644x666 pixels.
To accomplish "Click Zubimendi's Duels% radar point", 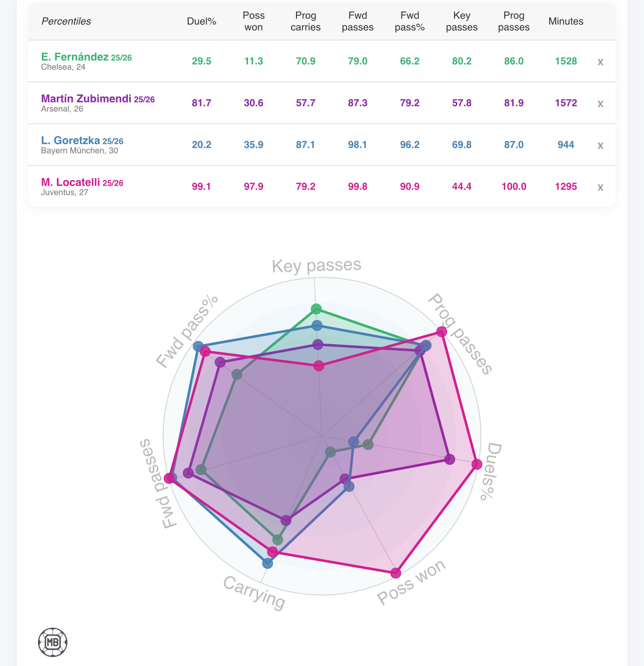I will (x=450, y=459).
